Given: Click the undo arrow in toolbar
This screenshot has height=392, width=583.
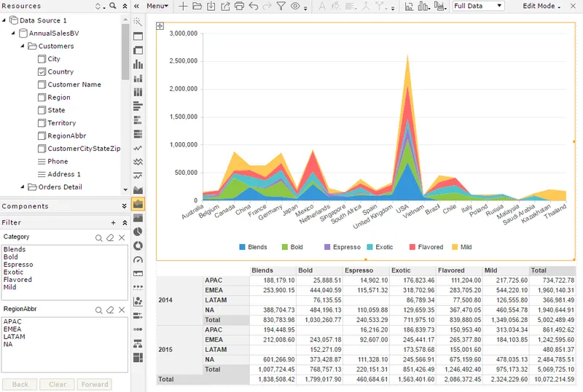Looking at the screenshot, I should coord(254,6).
